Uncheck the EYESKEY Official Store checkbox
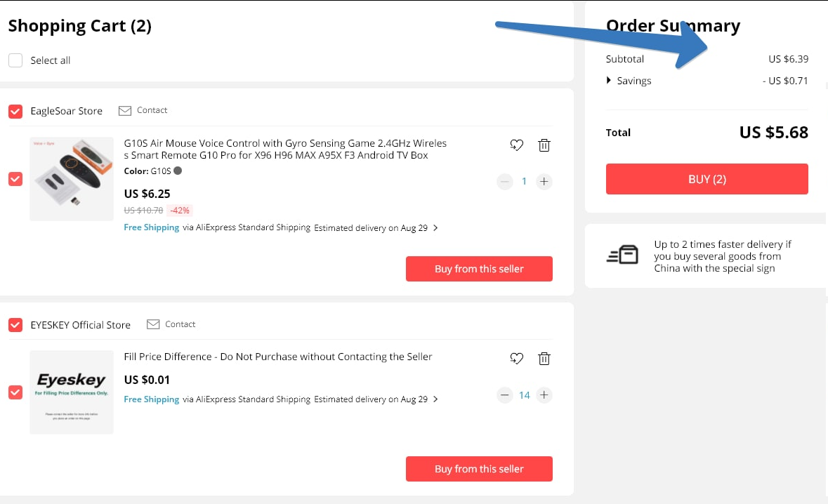Viewport: 828px width, 504px height. coord(15,324)
